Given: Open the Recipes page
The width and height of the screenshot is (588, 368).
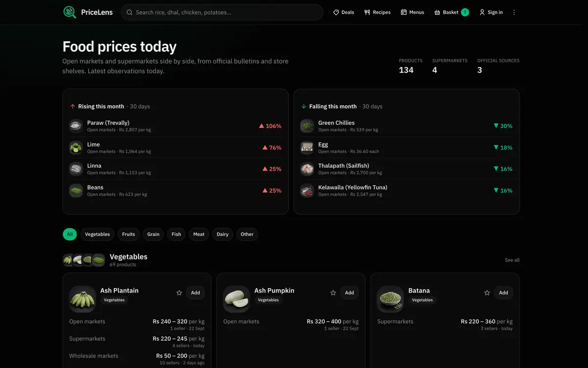Looking at the screenshot, I should [x=377, y=12].
